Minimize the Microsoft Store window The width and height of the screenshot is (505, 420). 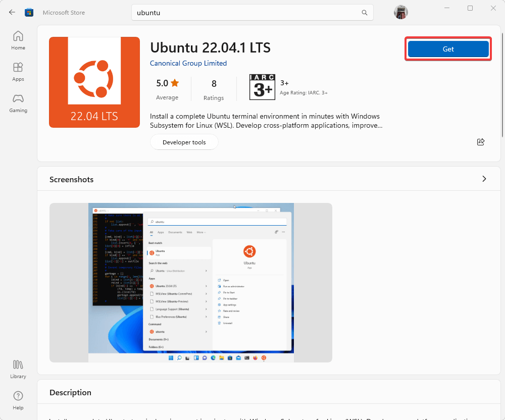click(x=447, y=8)
